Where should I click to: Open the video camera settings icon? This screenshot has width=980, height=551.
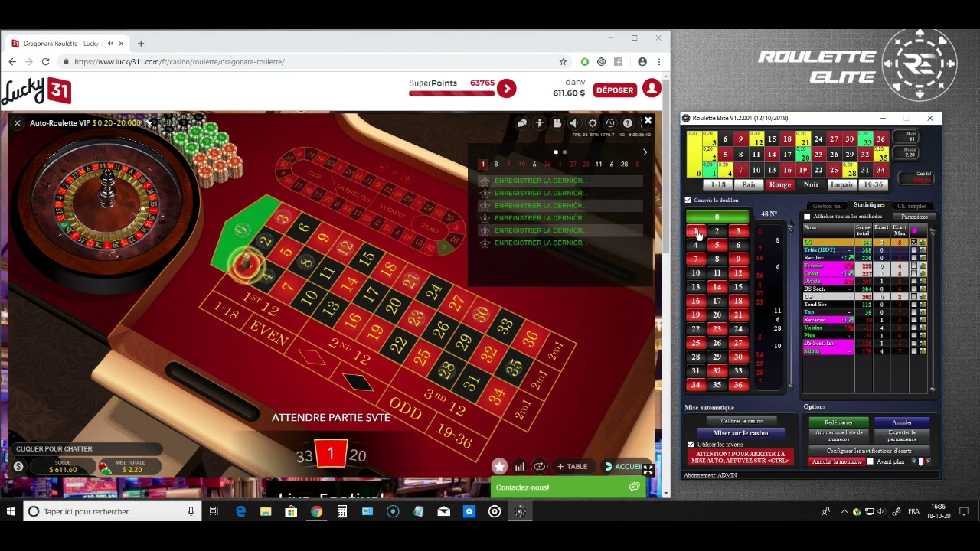pos(557,123)
